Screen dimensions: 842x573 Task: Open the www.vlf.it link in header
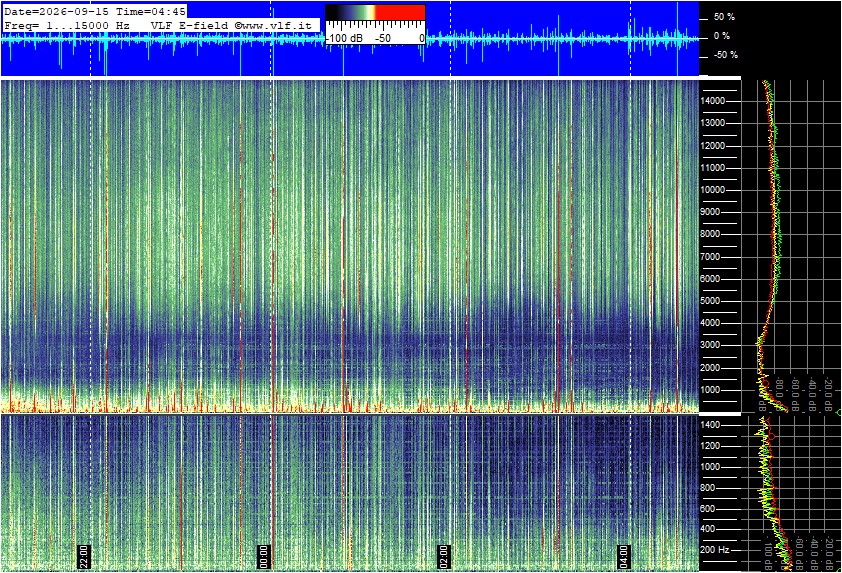click(x=273, y=25)
